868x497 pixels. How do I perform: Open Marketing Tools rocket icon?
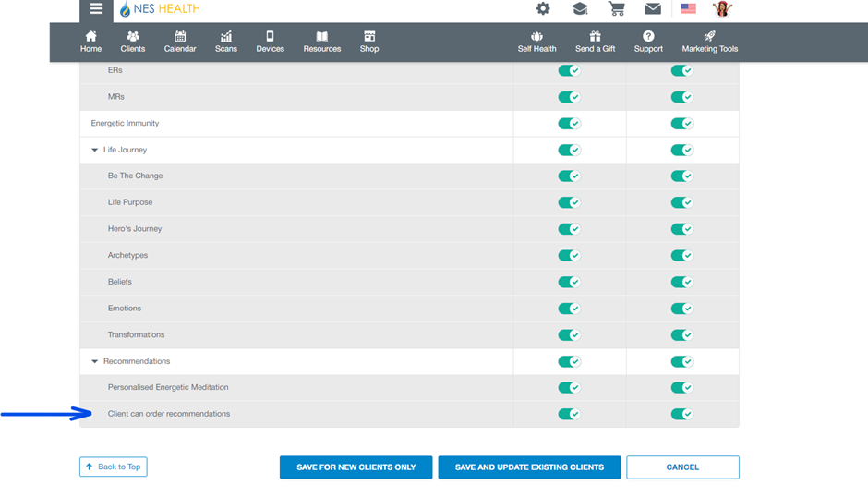point(709,42)
